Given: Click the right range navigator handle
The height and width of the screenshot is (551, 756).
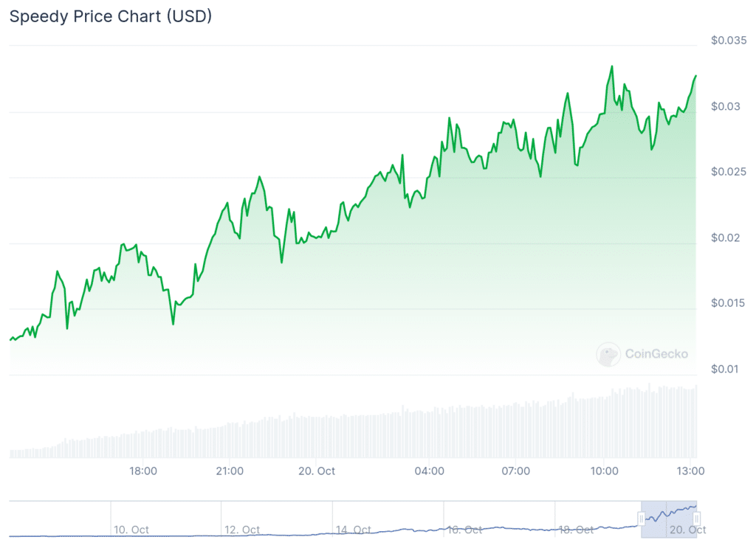Looking at the screenshot, I should tap(696, 519).
